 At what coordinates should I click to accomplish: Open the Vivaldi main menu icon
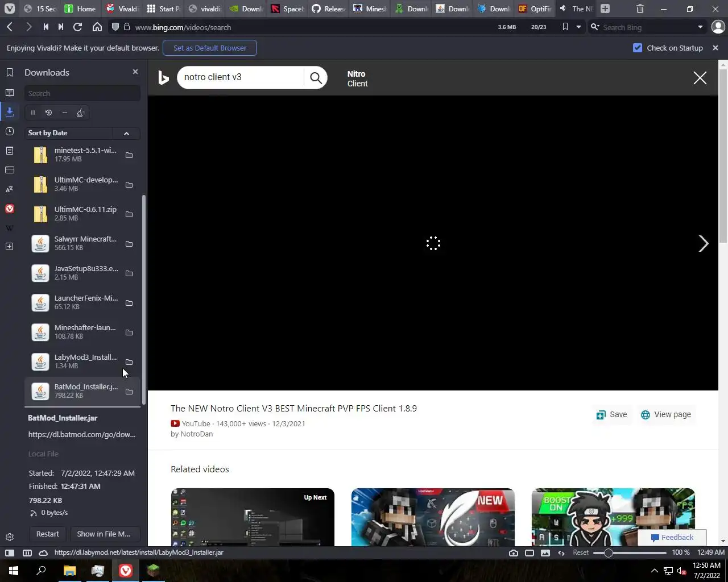10,9
